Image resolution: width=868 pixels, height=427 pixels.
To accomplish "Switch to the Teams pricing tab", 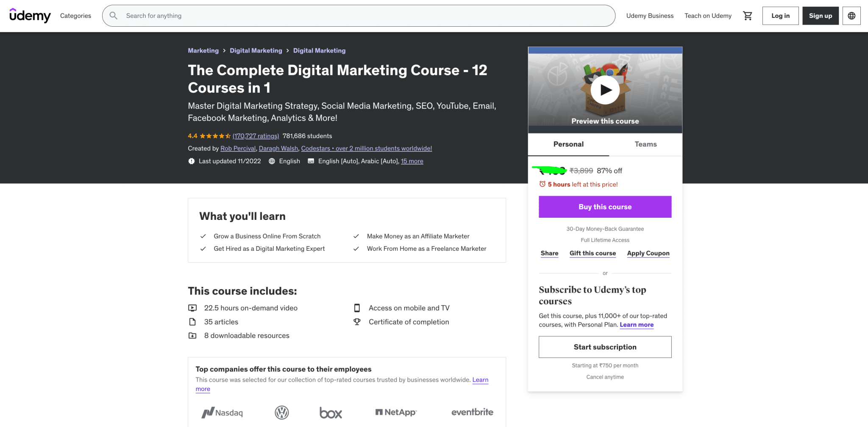I will (645, 144).
